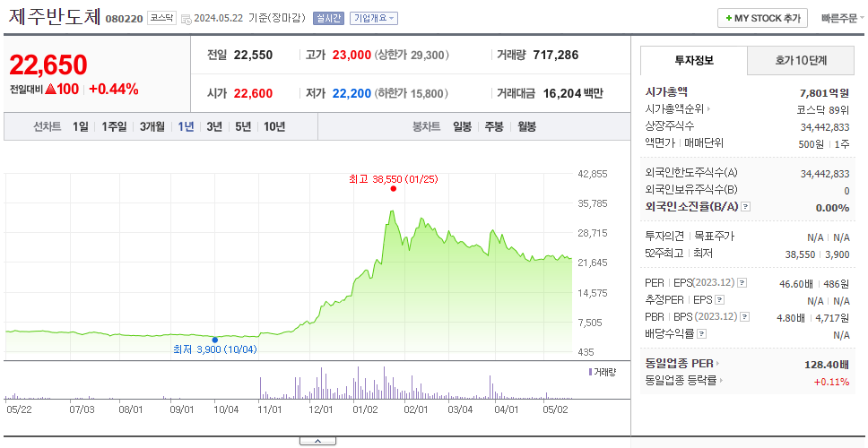Click the 실시간 button
Screen dimensions: 868x448
coord(329,18)
